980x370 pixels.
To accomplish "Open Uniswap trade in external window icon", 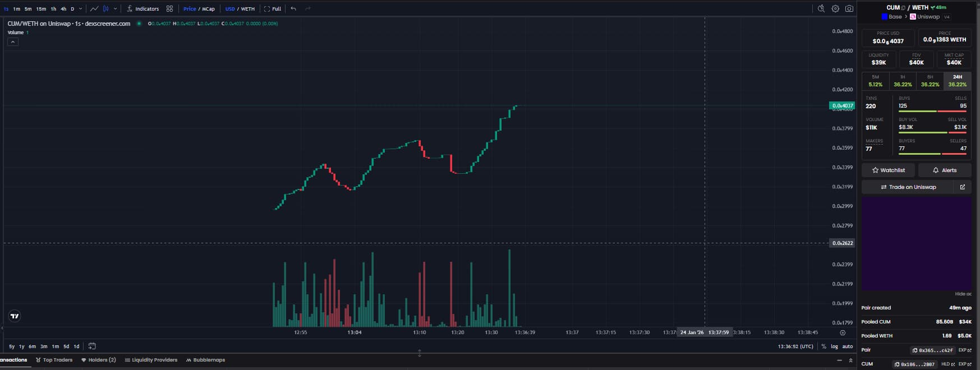I will [962, 187].
